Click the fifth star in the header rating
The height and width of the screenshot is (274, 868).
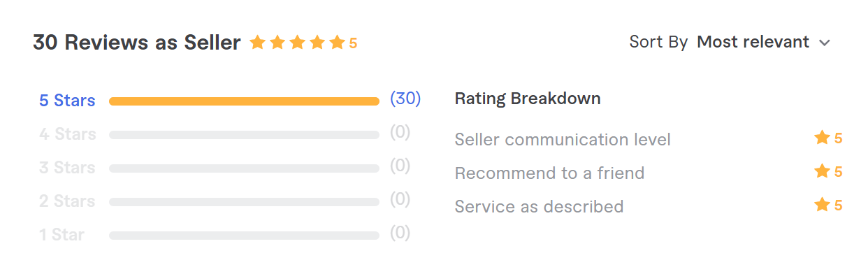pos(337,43)
